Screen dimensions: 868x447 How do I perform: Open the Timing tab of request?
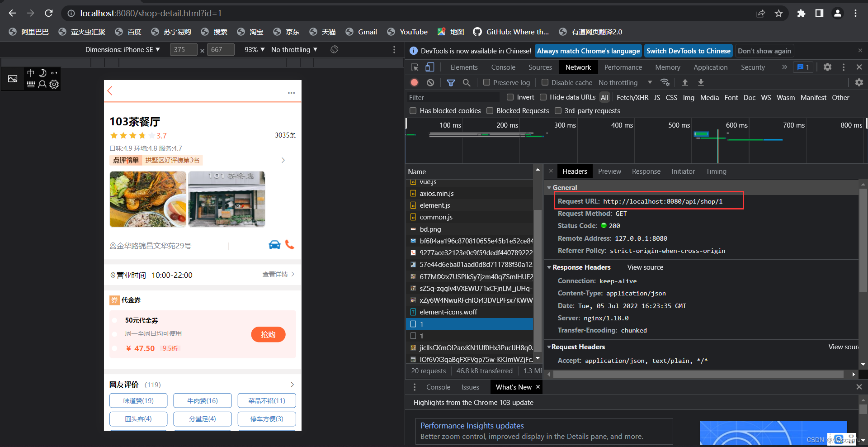coord(716,171)
